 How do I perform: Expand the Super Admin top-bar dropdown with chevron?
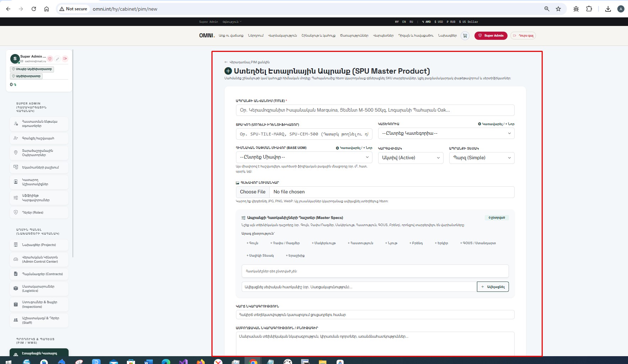(x=232, y=22)
